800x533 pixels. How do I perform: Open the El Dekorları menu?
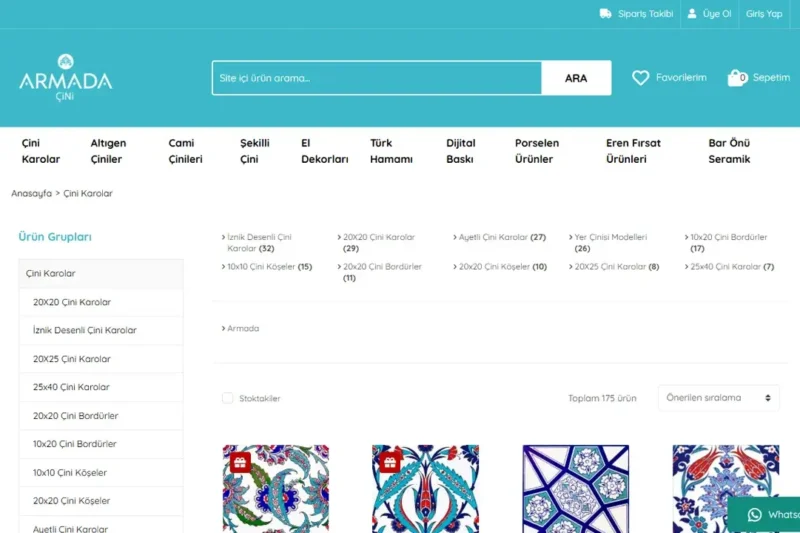click(324, 151)
